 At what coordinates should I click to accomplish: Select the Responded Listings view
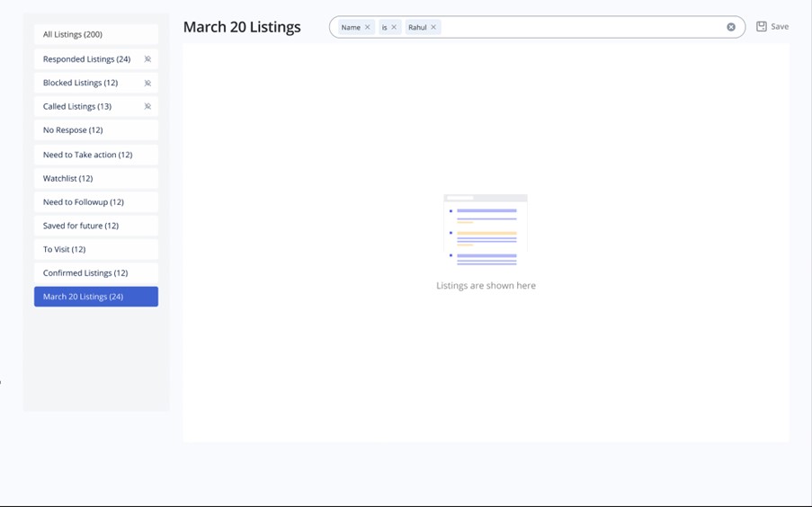coord(87,59)
